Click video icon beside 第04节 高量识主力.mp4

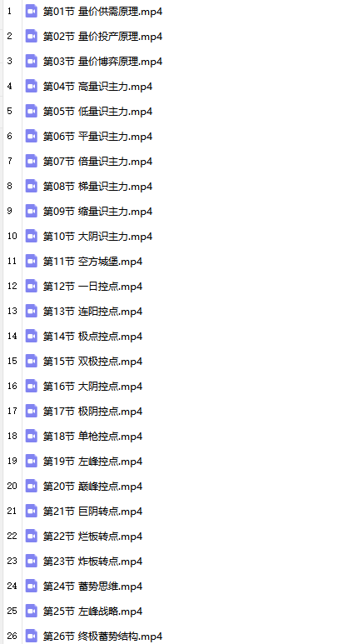pyautogui.click(x=31, y=87)
